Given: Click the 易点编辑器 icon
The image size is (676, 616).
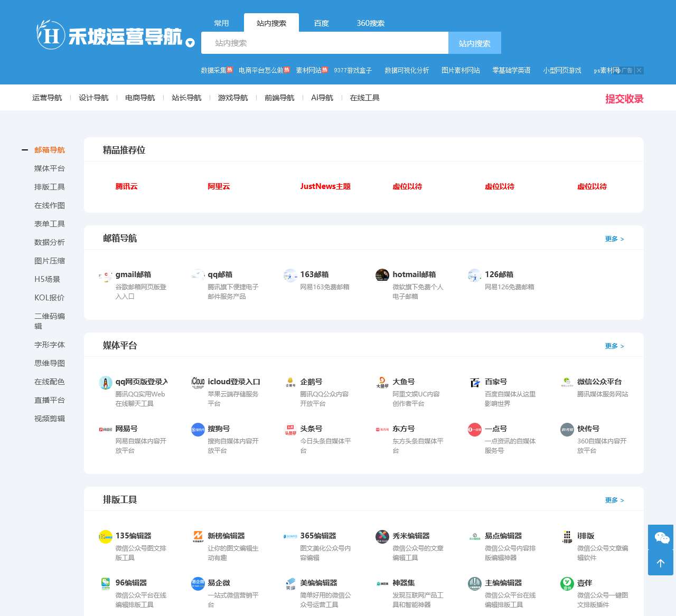Looking at the screenshot, I should (x=475, y=537).
